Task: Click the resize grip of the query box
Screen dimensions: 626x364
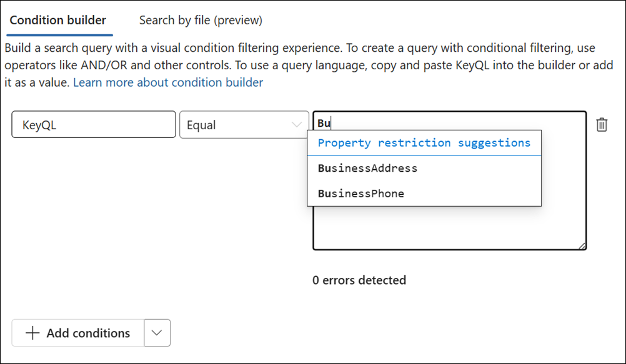Action: tap(582, 246)
